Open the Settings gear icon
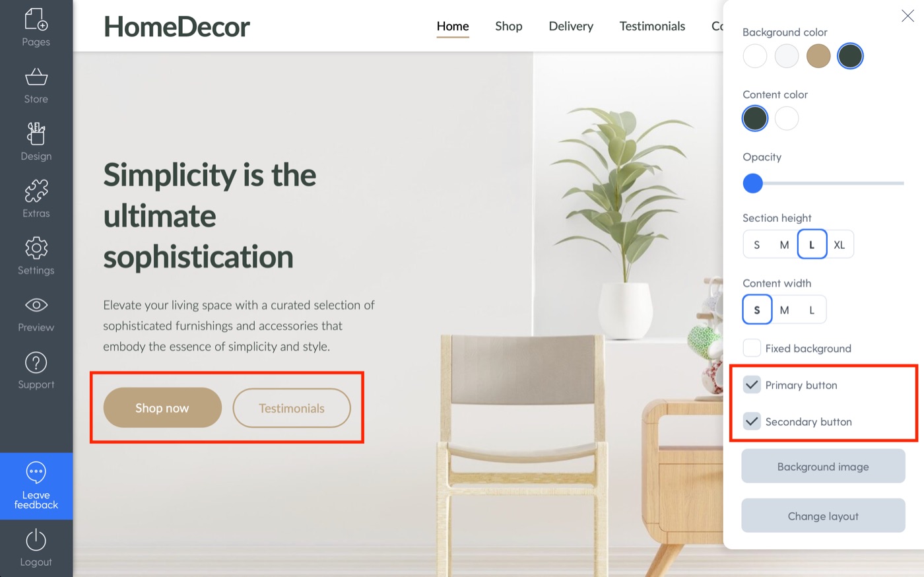 coord(36,248)
